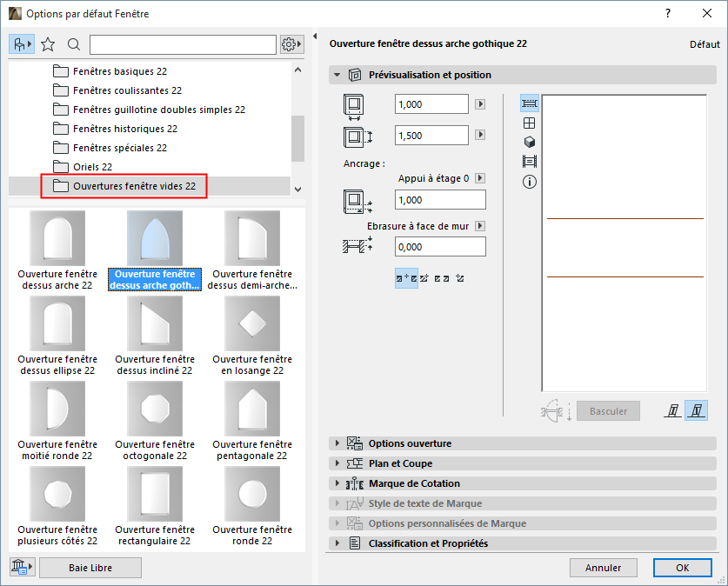
Task: Open the folder view library icon
Action: click(22, 44)
